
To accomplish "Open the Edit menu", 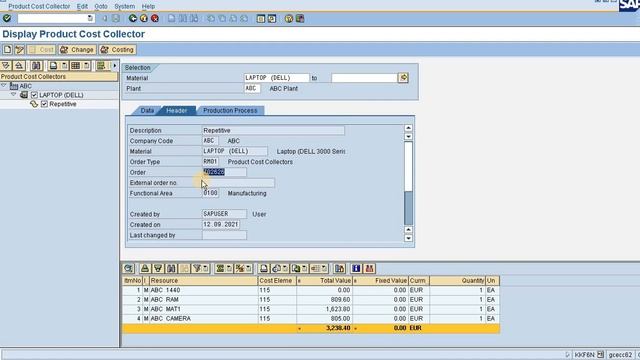I will [x=82, y=7].
